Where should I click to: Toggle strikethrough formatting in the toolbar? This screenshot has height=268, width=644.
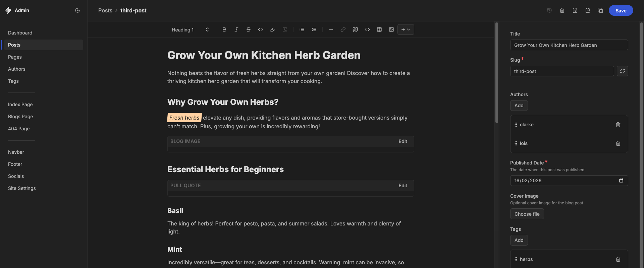pos(248,29)
